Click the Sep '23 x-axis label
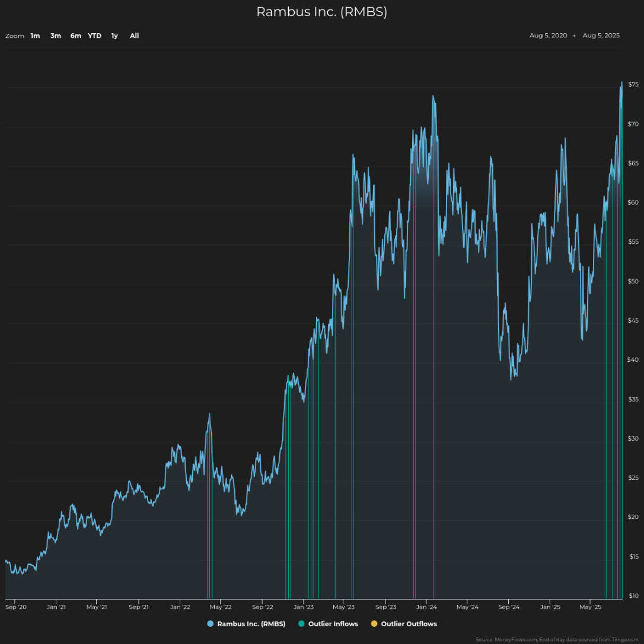The width and height of the screenshot is (644, 644). click(x=385, y=607)
